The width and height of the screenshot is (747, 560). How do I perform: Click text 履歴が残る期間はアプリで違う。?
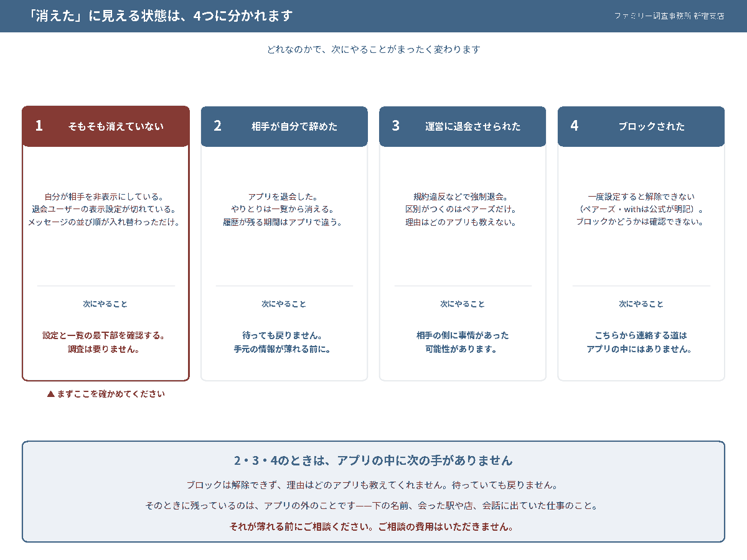(x=283, y=222)
